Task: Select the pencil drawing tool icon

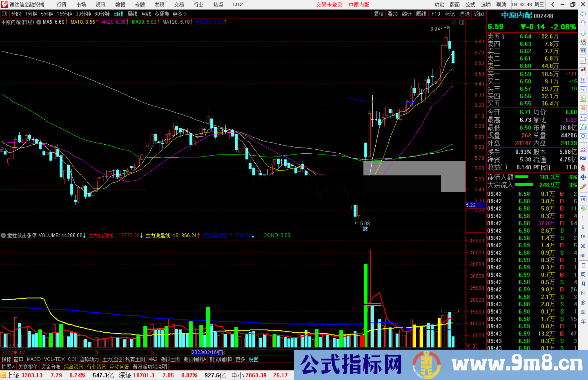Action: 583,187
